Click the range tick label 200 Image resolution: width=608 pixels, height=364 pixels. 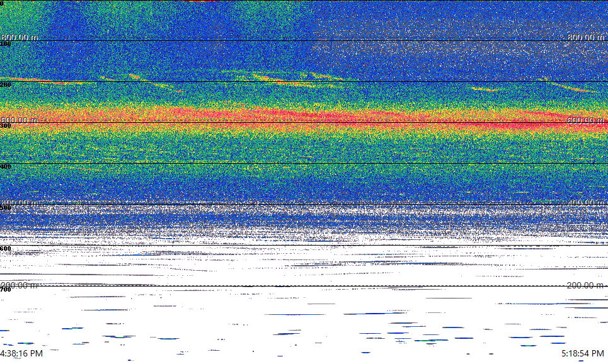(6, 85)
